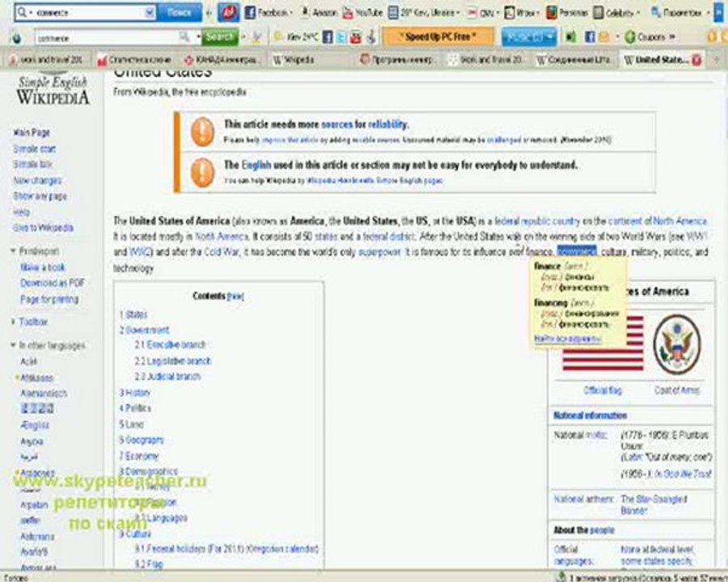The image size is (728, 582).
Task: Click the microphone icon after green Search button
Action: click(256, 37)
